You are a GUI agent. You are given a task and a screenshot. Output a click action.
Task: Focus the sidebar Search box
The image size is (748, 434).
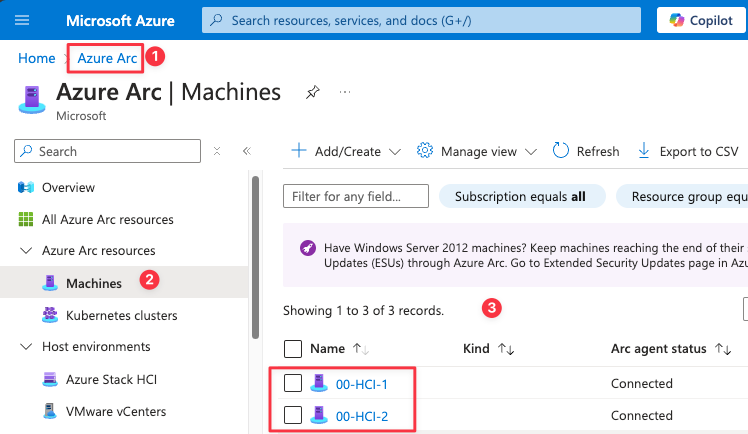click(107, 151)
